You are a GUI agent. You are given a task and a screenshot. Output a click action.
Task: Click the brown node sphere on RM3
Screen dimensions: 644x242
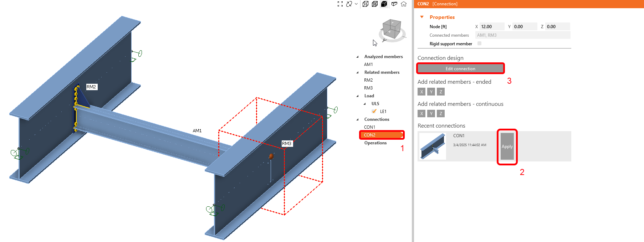[x=271, y=156]
